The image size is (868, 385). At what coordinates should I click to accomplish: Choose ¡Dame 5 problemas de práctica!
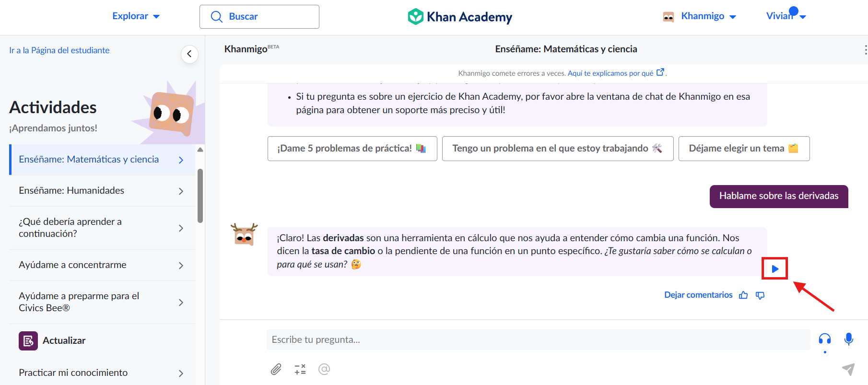(x=352, y=149)
